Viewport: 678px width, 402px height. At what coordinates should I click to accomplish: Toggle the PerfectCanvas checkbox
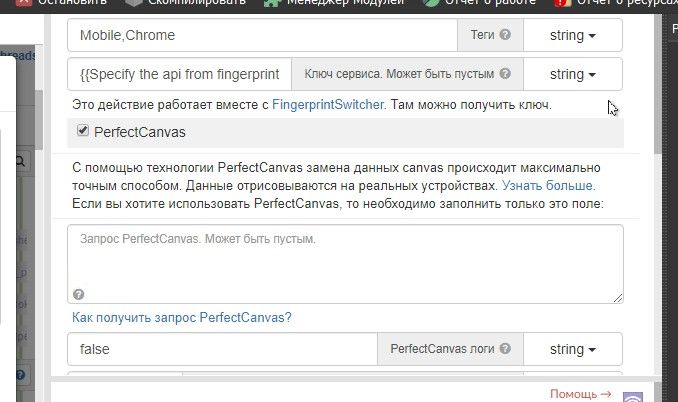point(83,130)
